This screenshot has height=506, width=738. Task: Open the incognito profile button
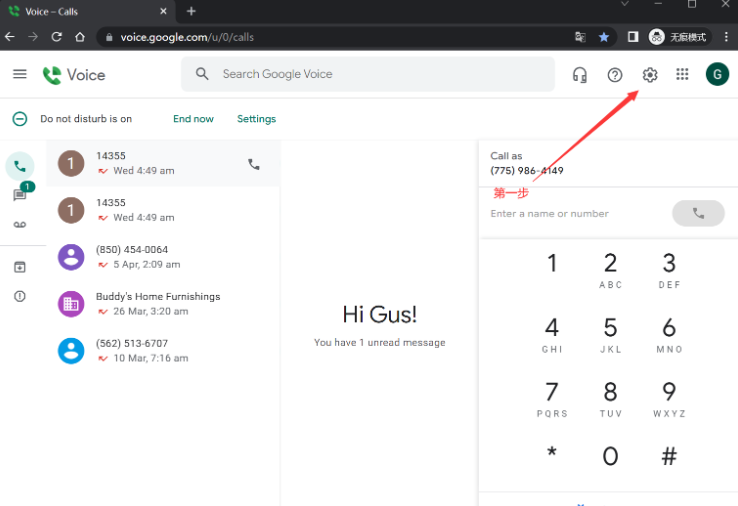point(678,37)
